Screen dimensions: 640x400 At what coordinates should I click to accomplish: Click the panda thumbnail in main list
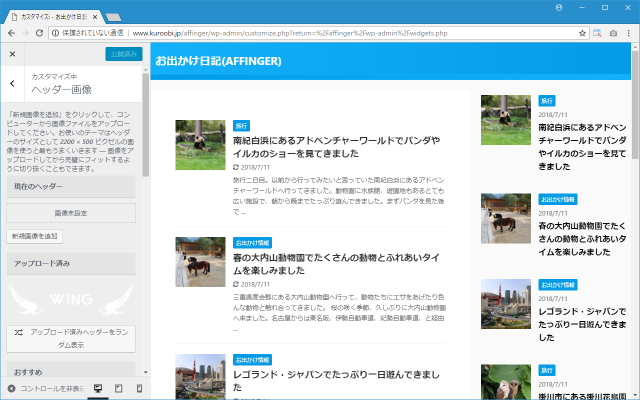pos(200,145)
